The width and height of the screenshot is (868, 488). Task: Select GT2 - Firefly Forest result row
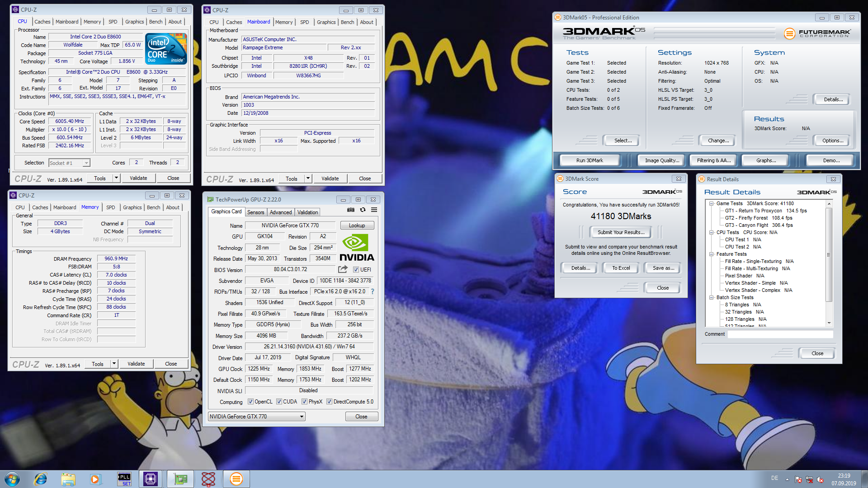pyautogui.click(x=759, y=218)
